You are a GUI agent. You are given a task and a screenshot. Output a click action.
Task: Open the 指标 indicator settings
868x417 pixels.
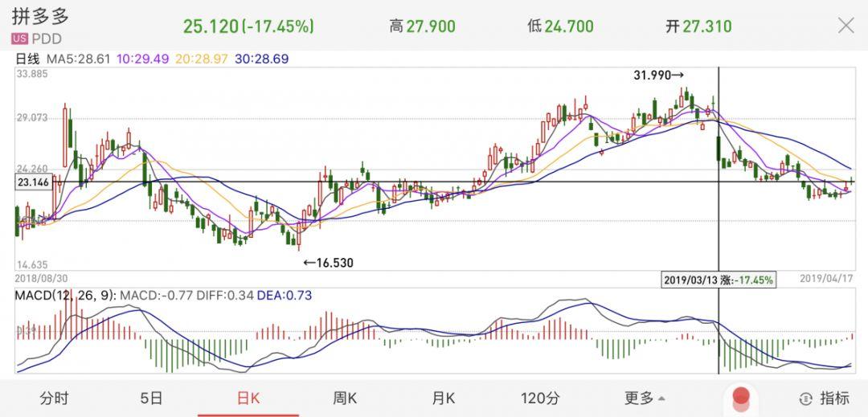click(825, 398)
